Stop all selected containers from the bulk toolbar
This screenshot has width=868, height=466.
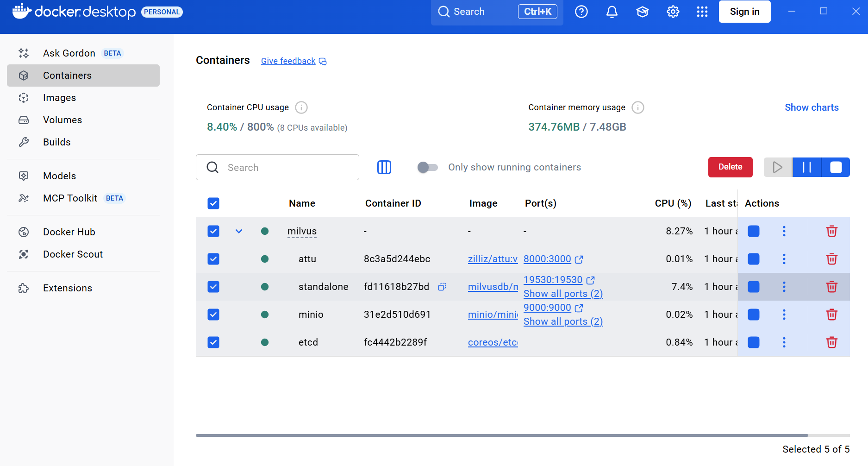click(836, 167)
